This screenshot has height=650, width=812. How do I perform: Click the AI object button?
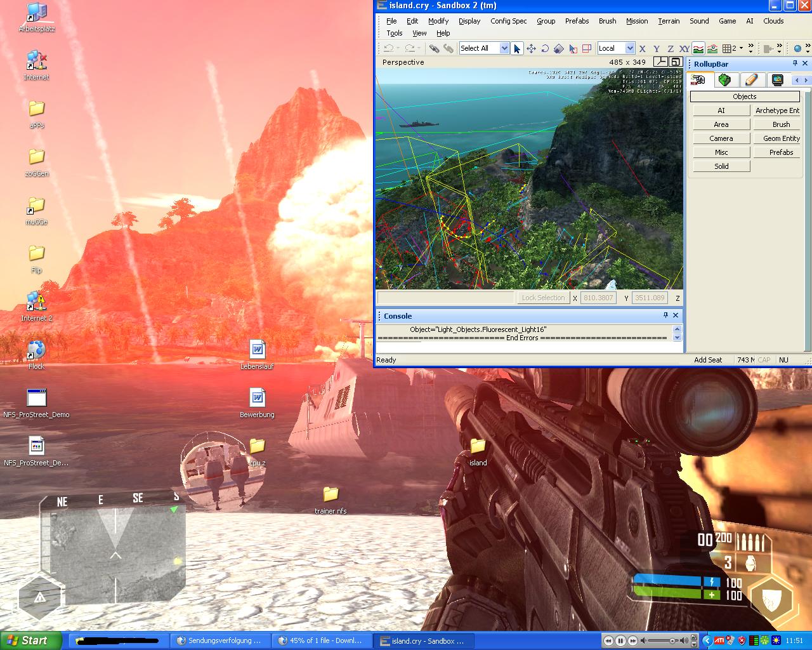pos(721,110)
